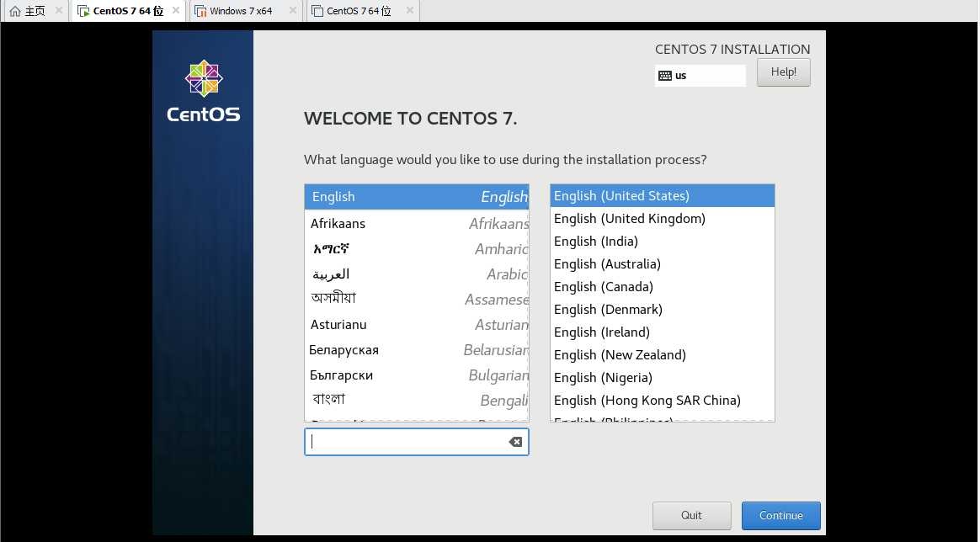Select Afrikaans in the language list
Image resolution: width=980 pixels, height=542 pixels.
pos(417,224)
